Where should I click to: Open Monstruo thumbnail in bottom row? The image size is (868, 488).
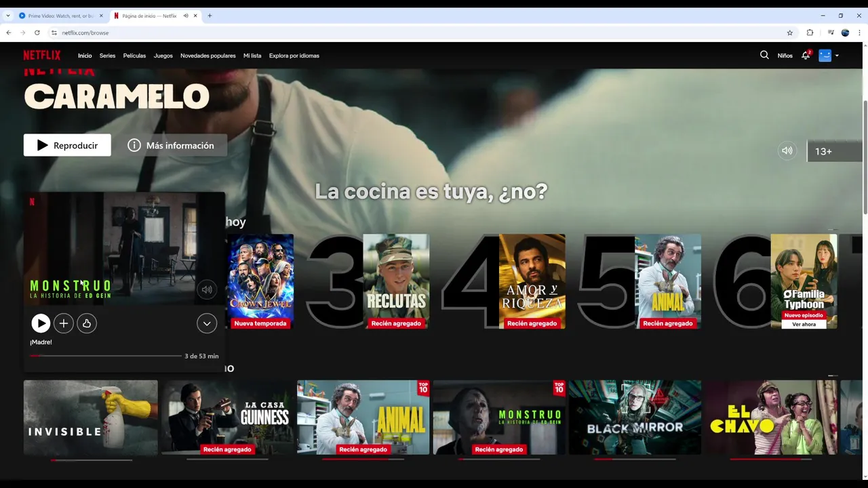pyautogui.click(x=499, y=417)
